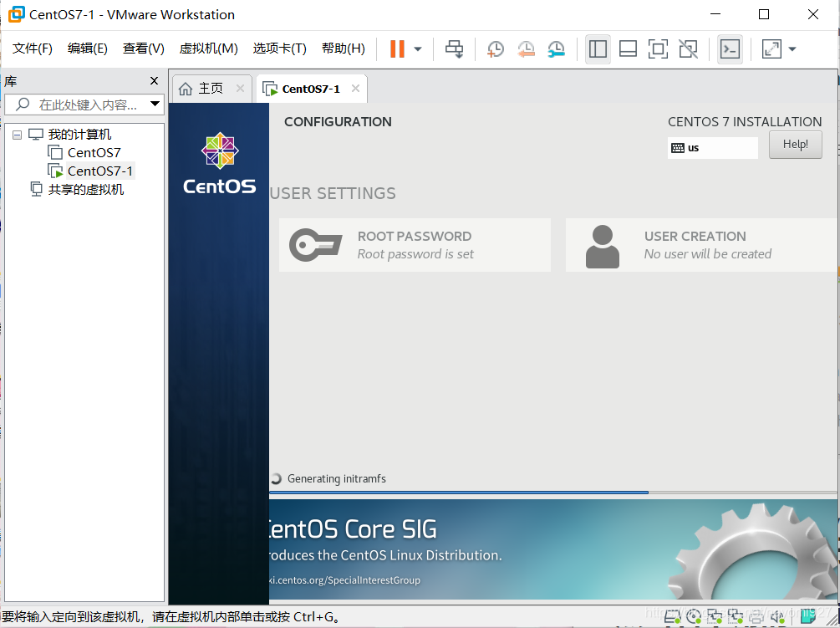Open the USER CREATION setting
The height and width of the screenshot is (628, 840).
coord(702,245)
